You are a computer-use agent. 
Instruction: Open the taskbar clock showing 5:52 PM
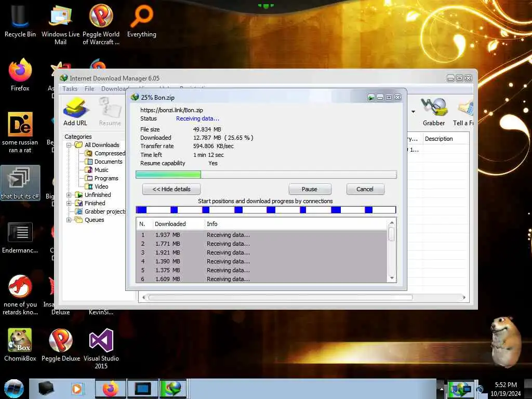click(506, 389)
